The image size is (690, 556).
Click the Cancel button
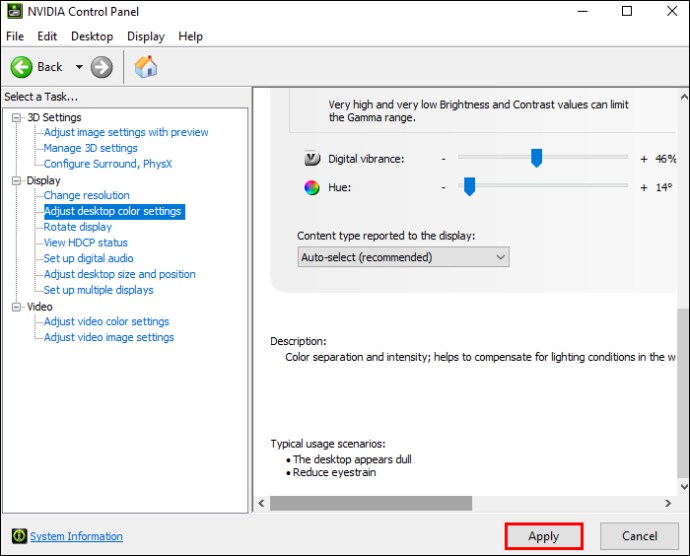[x=639, y=536]
